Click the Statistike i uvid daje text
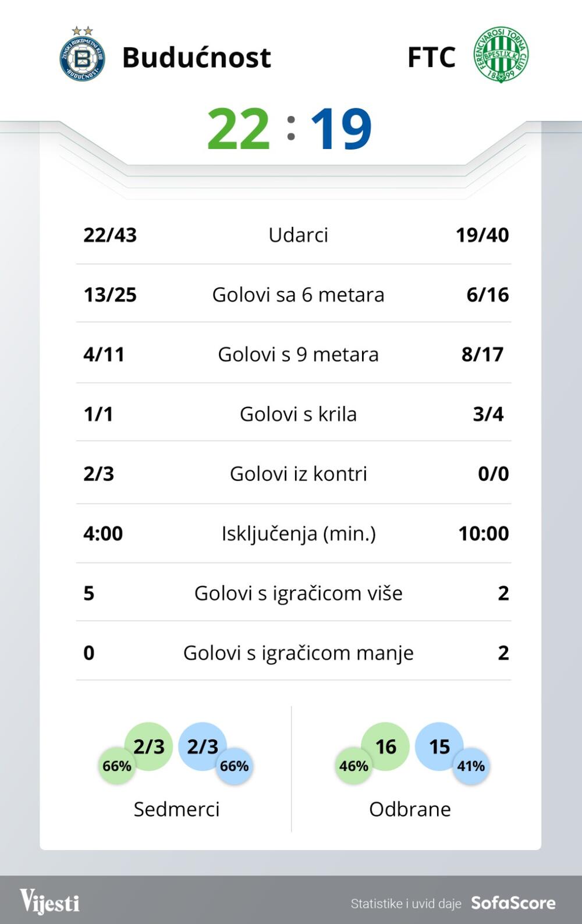 coord(406,904)
